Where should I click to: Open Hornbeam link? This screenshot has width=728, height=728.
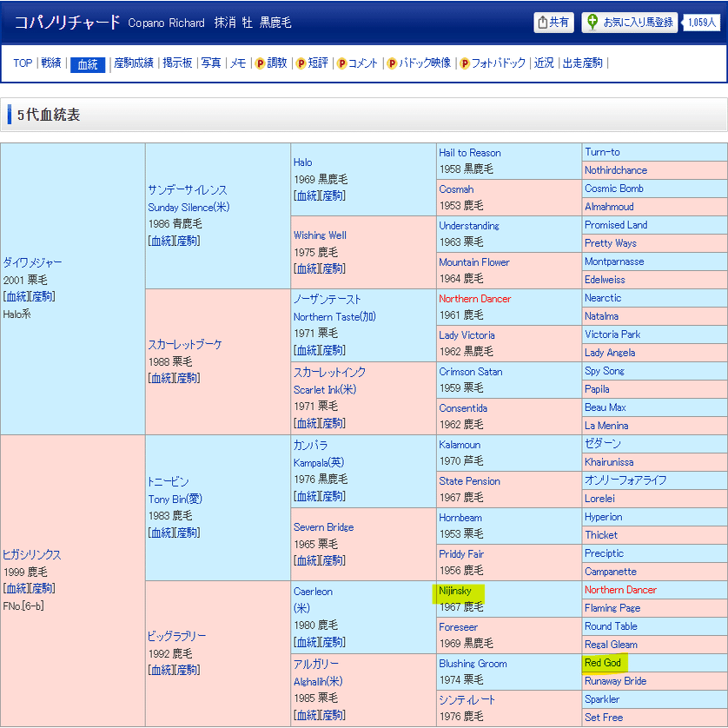460,518
